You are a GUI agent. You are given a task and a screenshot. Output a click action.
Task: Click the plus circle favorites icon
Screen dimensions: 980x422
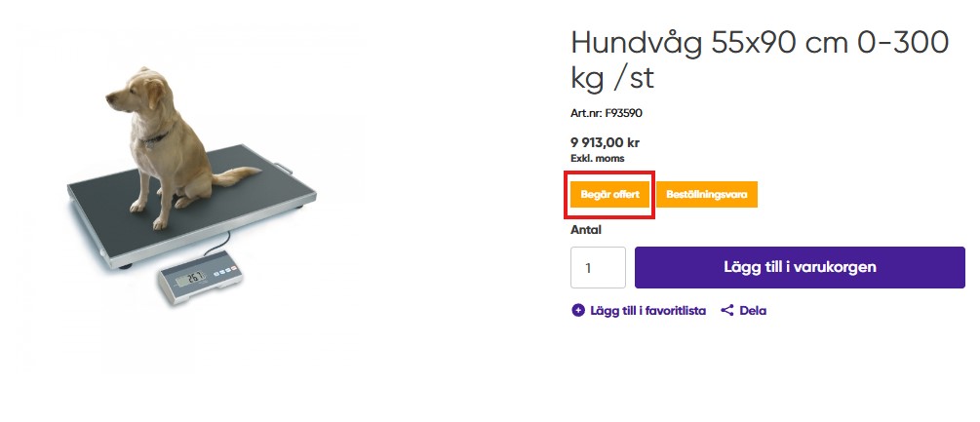coord(578,310)
